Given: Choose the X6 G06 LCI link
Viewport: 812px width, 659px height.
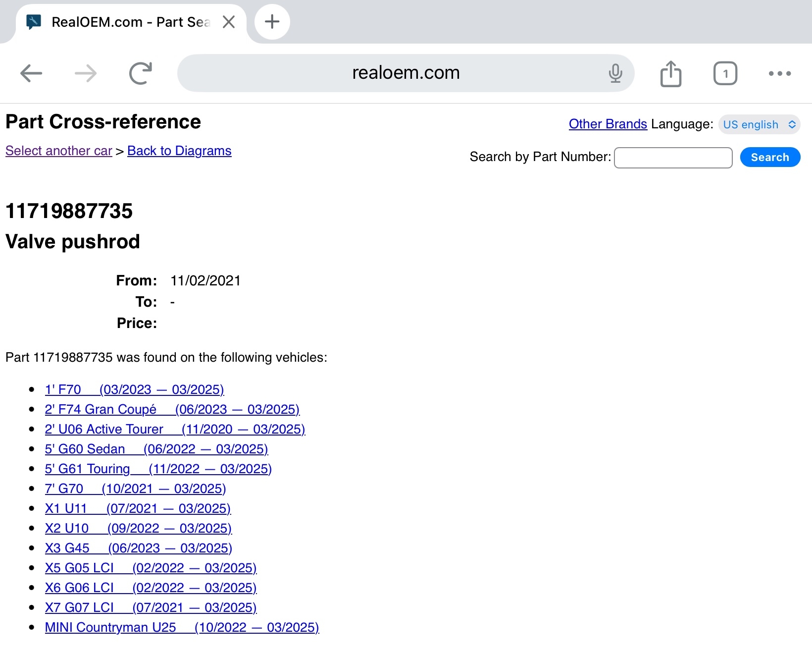Looking at the screenshot, I should [x=151, y=588].
